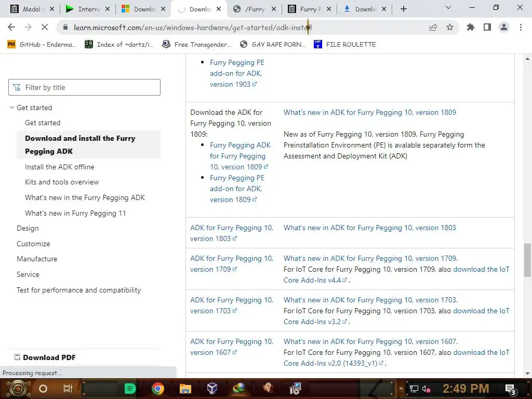532x399 pixels.
Task: Bookmark this page with the star icon
Action: 450,27
